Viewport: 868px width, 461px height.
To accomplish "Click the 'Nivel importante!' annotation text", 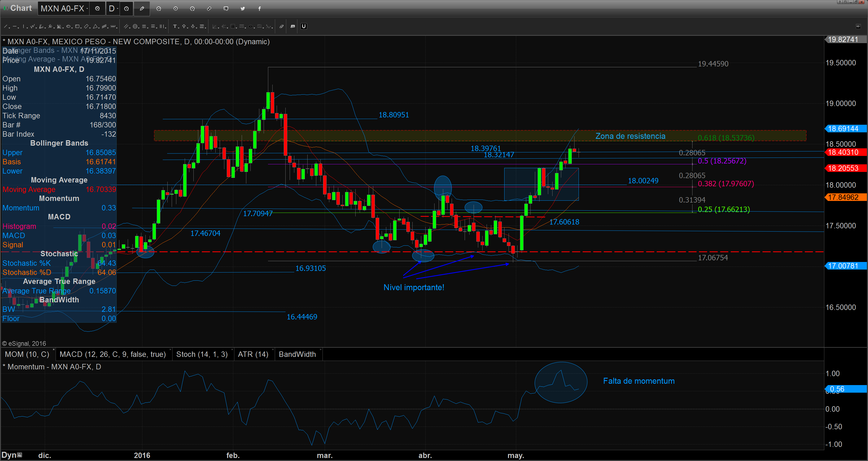I will point(414,287).
